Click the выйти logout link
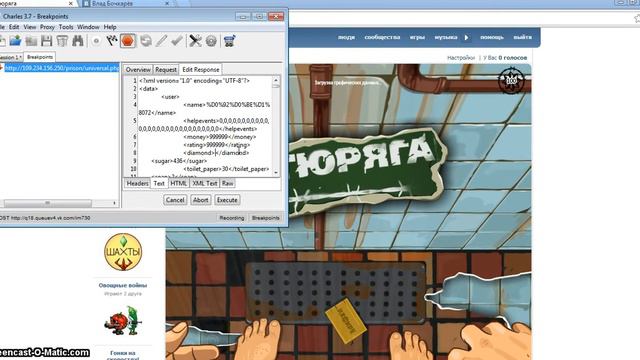Image resolution: width=640 pixels, height=360 pixels. [522, 37]
